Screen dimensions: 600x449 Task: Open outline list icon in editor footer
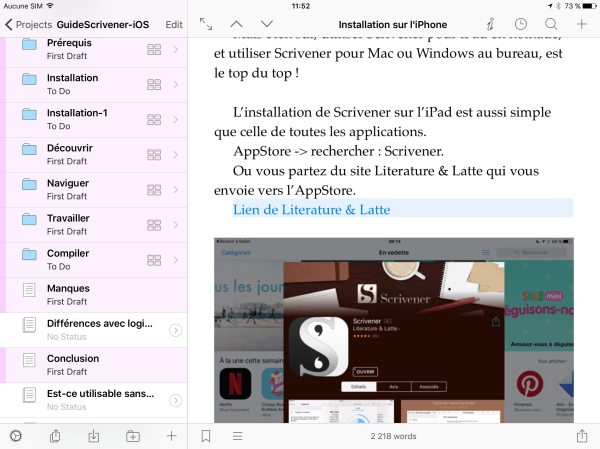click(x=238, y=436)
